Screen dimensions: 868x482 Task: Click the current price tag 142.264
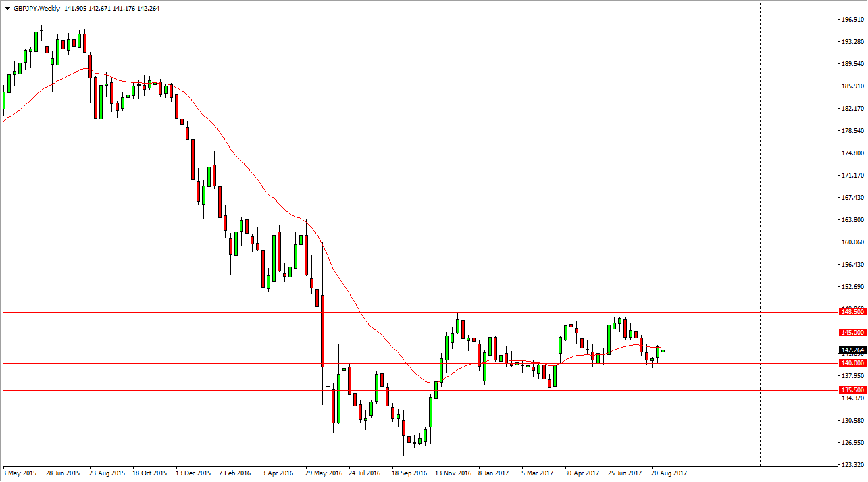tap(852, 350)
